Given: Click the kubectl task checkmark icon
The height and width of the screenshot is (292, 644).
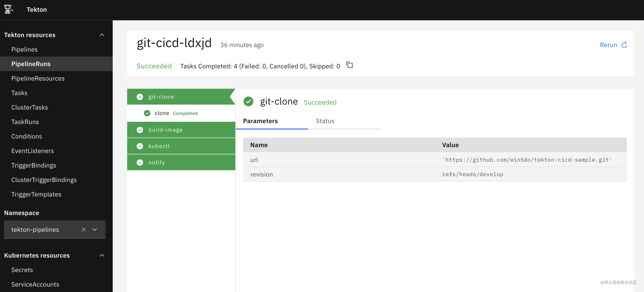Looking at the screenshot, I should click(x=140, y=146).
